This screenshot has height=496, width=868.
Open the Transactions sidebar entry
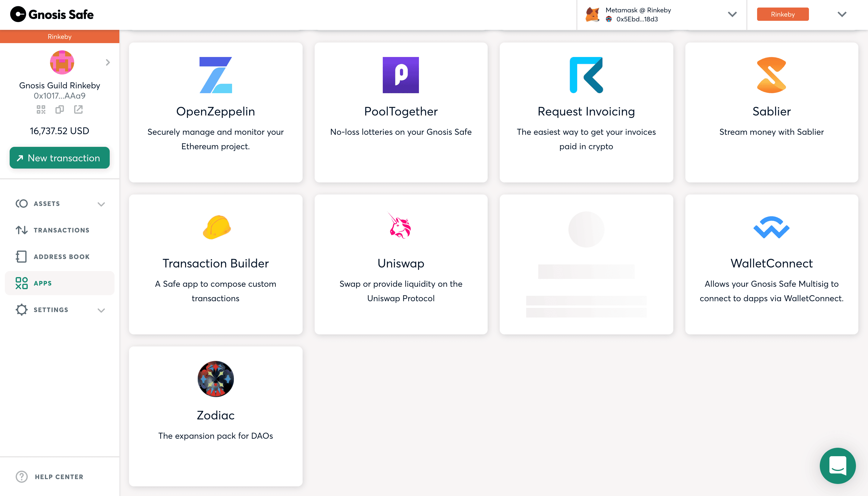coord(61,230)
